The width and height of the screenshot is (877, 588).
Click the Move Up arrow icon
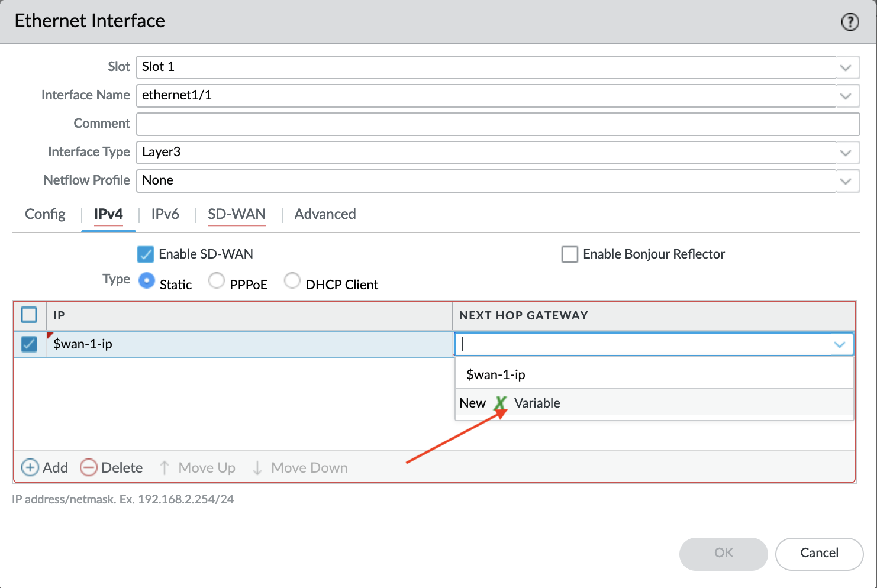click(x=165, y=467)
